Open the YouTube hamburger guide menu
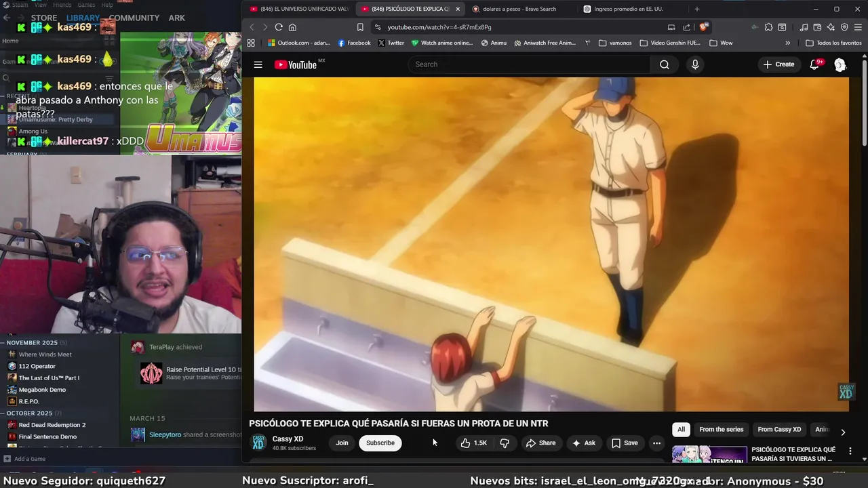868x488 pixels. point(258,64)
